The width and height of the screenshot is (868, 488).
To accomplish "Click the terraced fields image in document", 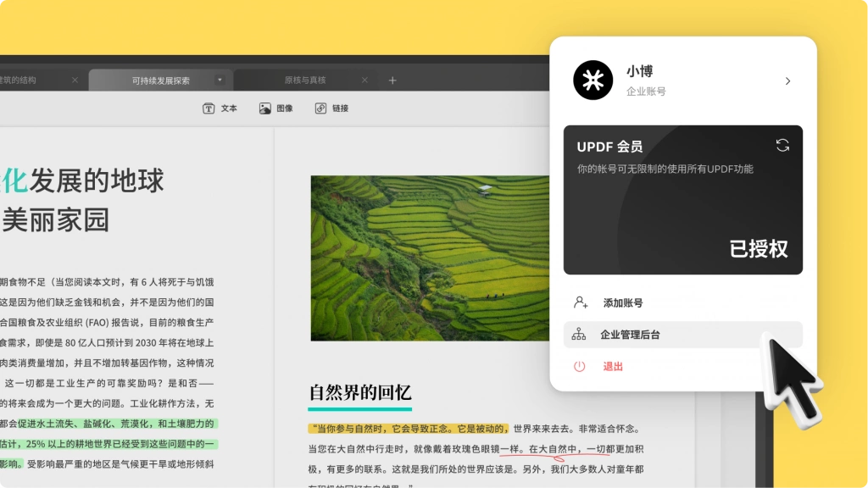I will point(430,258).
